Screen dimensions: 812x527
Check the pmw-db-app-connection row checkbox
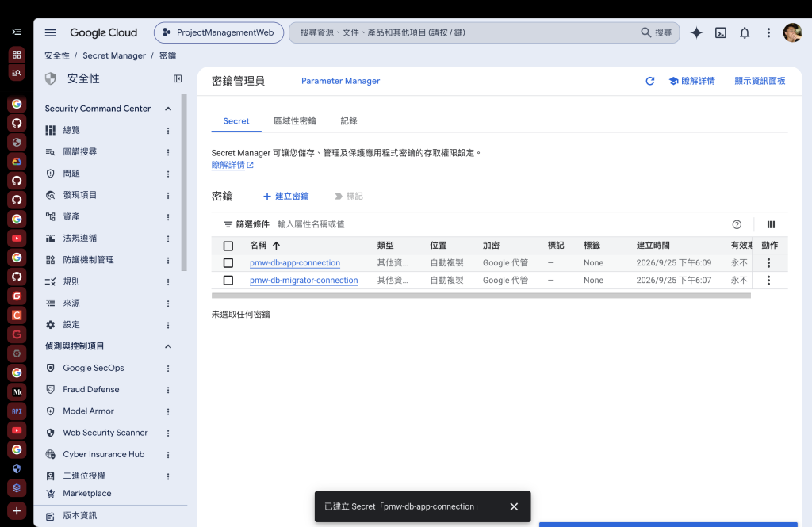[x=228, y=263]
